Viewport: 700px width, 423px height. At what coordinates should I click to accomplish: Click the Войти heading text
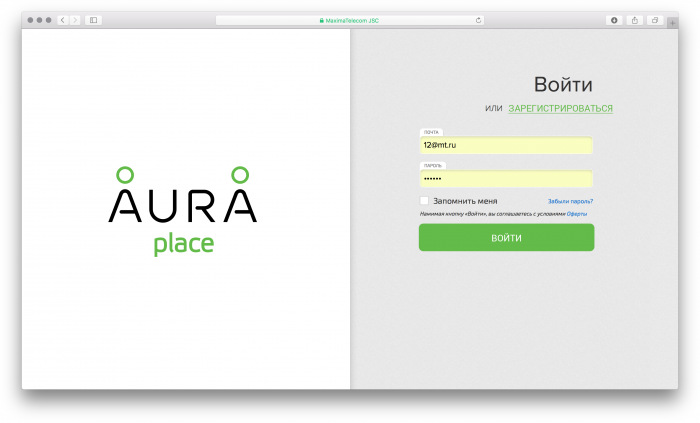click(x=563, y=85)
